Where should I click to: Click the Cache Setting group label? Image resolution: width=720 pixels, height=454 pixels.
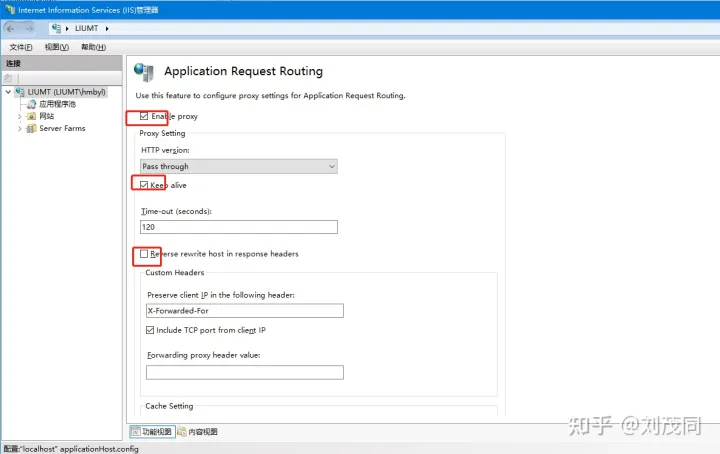tap(169, 406)
